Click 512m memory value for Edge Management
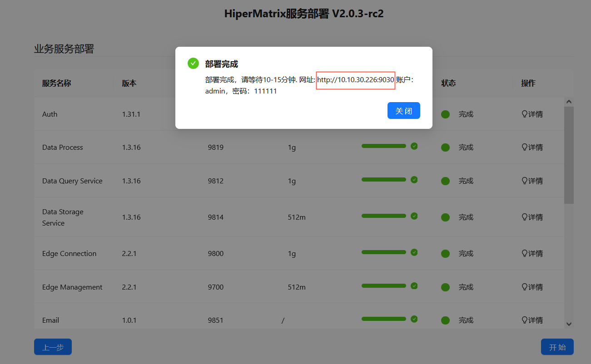 [x=297, y=287]
